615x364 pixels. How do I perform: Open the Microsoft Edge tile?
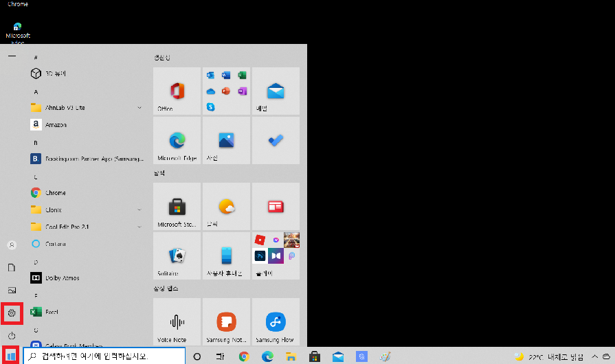point(177,140)
